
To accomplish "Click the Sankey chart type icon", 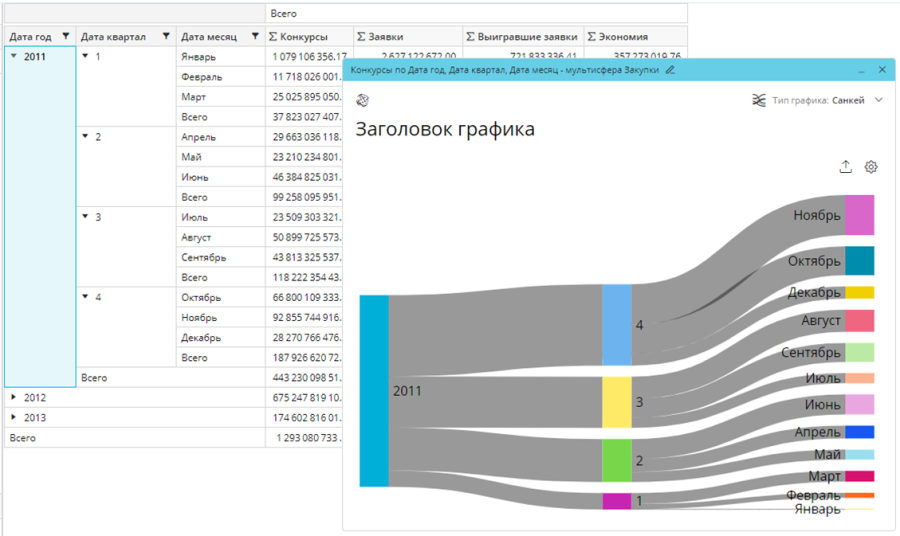I will pyautogui.click(x=759, y=100).
